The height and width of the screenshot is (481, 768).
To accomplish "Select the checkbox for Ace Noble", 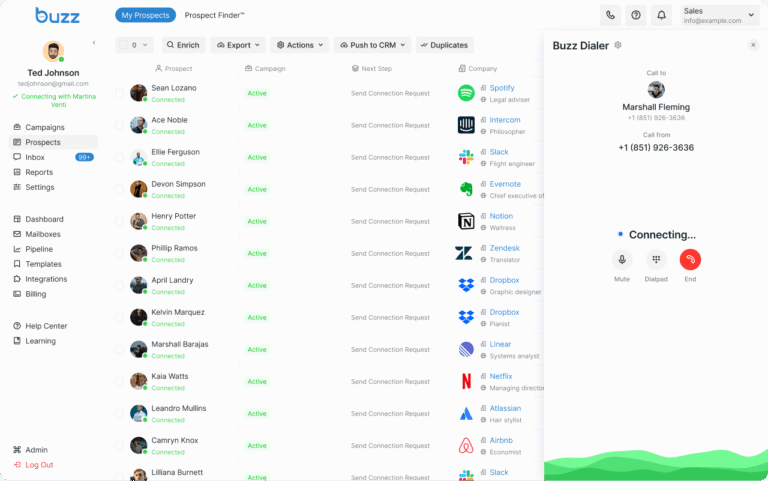I will [119, 125].
